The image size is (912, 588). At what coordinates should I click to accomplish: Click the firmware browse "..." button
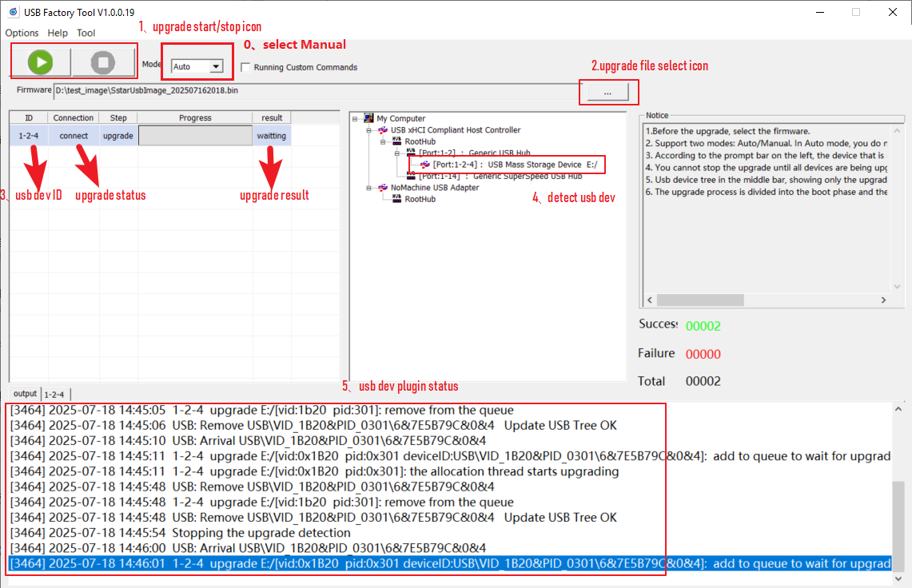coord(607,93)
